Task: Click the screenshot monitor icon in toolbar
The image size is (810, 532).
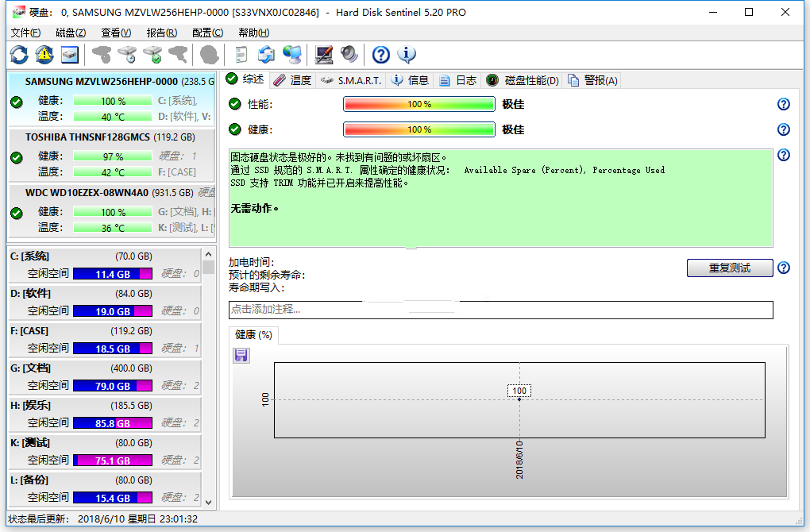Action: [323, 54]
